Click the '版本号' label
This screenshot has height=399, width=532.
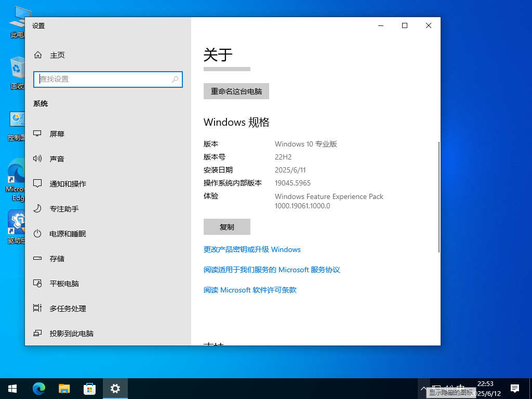click(215, 157)
